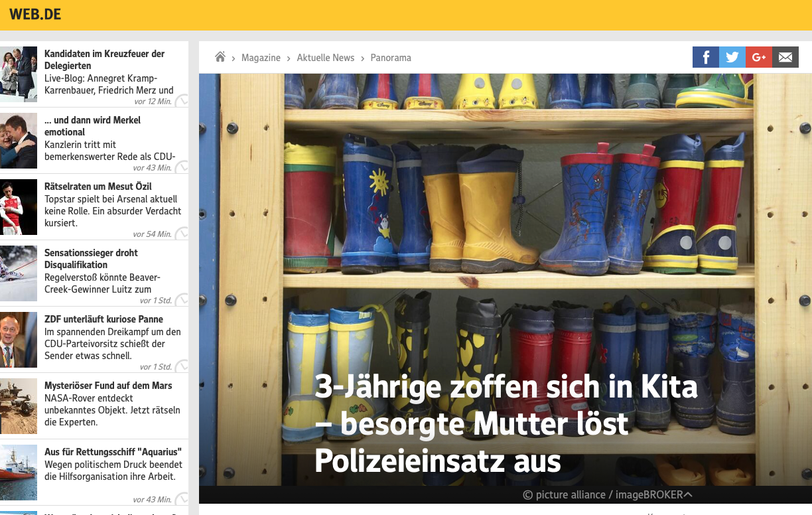Collapse the picture alliance image caption chevron
This screenshot has width=812, height=515.
point(688,494)
